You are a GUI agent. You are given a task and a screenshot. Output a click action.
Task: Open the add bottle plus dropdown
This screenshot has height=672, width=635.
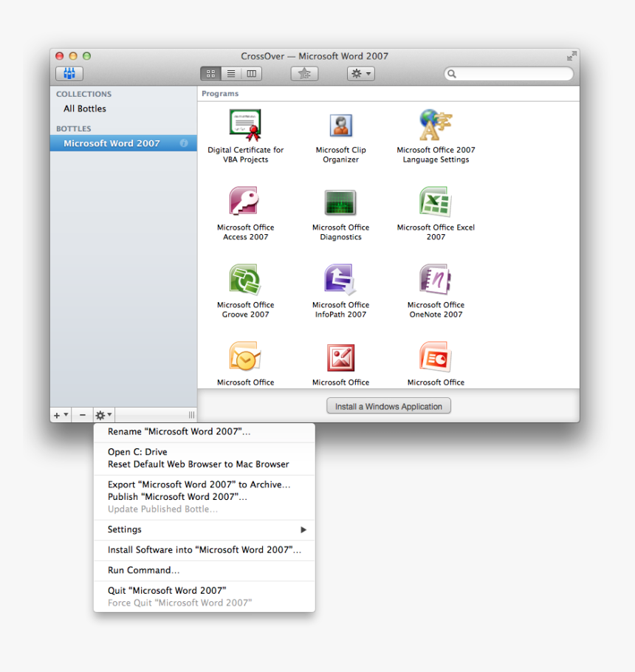click(x=61, y=415)
